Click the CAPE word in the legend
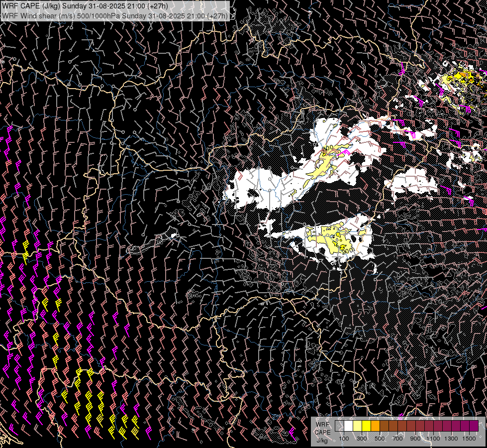 point(322,433)
